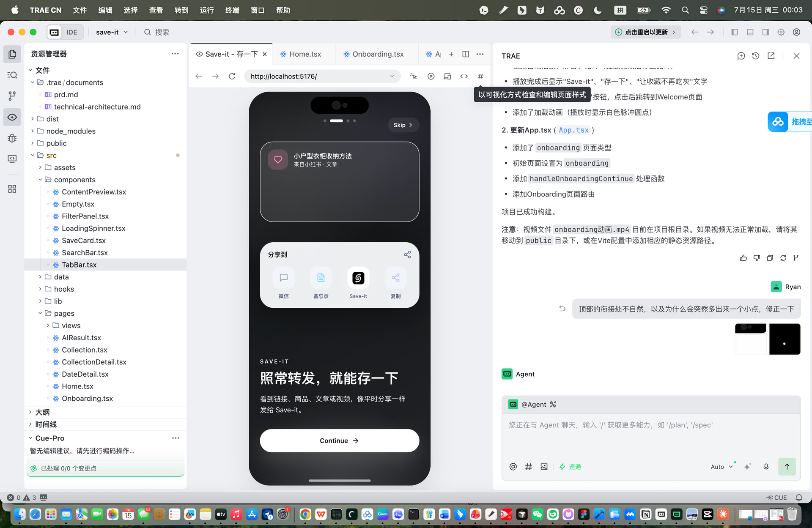Click the browser preview back arrow

tap(199, 76)
